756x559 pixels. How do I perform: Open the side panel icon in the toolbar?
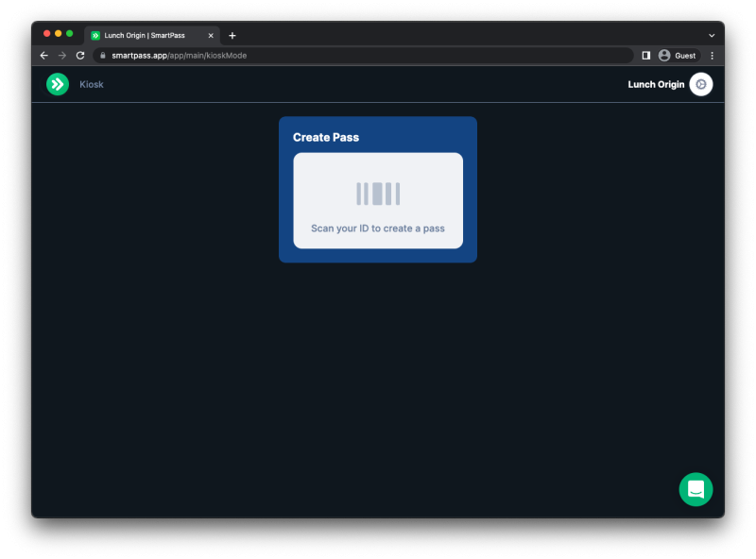[645, 55]
